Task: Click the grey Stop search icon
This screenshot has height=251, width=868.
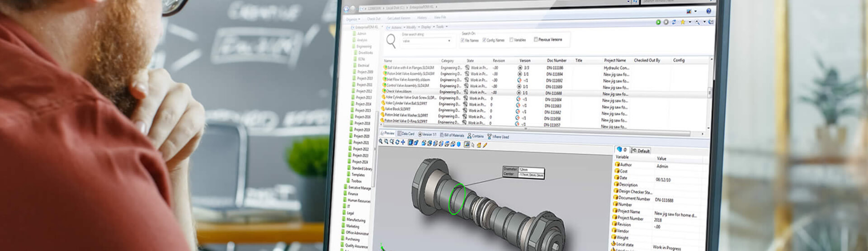Action: tap(666, 22)
